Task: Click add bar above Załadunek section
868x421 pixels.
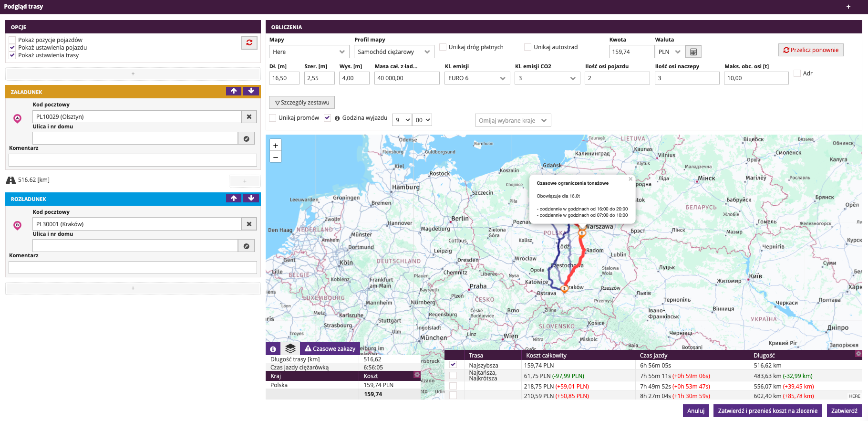Action: pyautogui.click(x=133, y=74)
